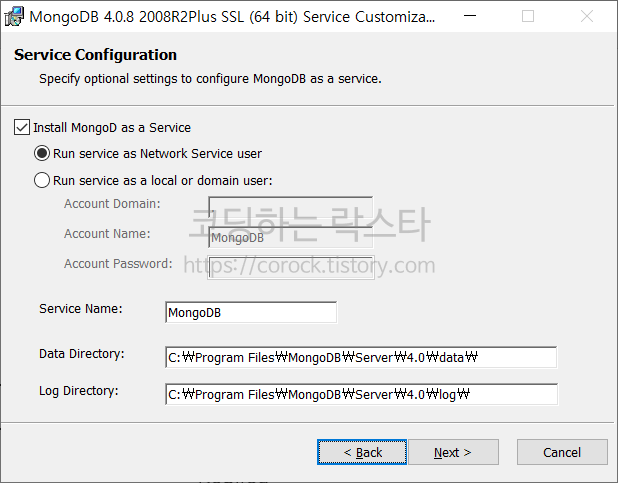Image resolution: width=618 pixels, height=483 pixels.
Task: Click the Account Name field containing MongoDB
Action: coord(290,237)
